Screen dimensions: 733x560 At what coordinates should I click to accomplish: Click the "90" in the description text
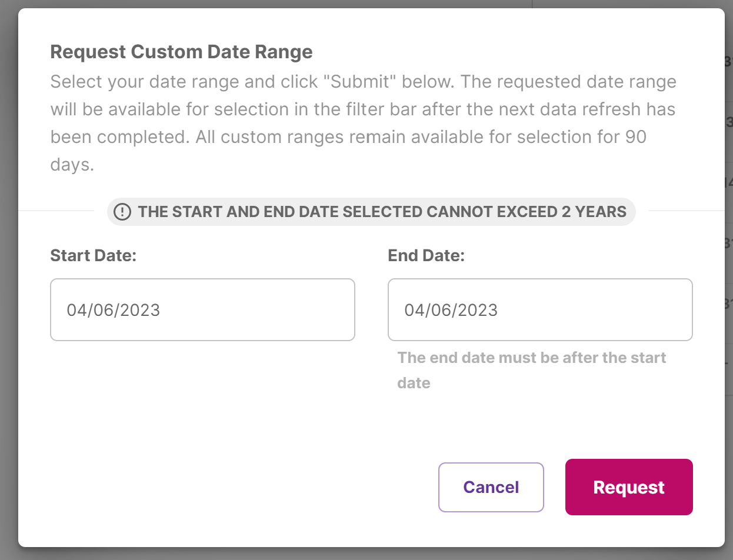(x=635, y=137)
